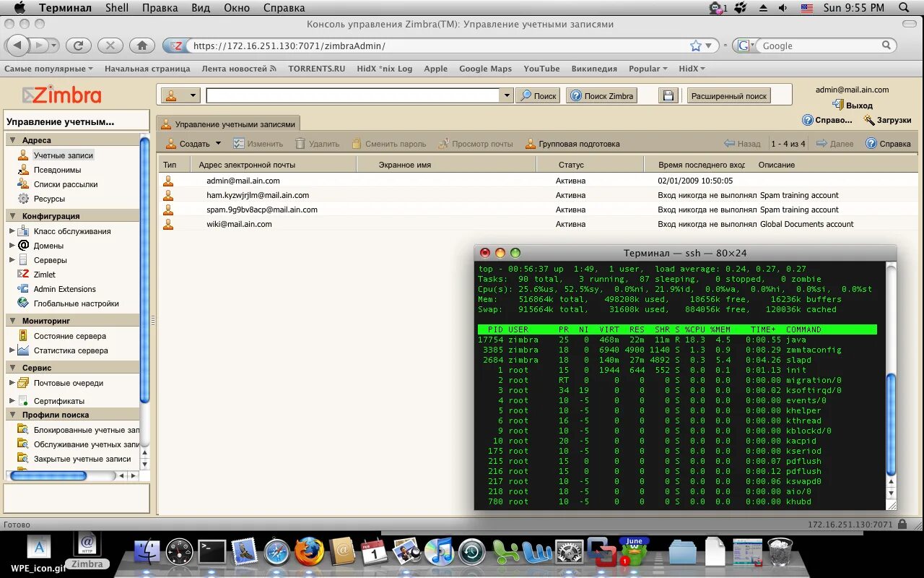Open Spotlight search icon
The width and height of the screenshot is (924, 578).
pyautogui.click(x=904, y=8)
